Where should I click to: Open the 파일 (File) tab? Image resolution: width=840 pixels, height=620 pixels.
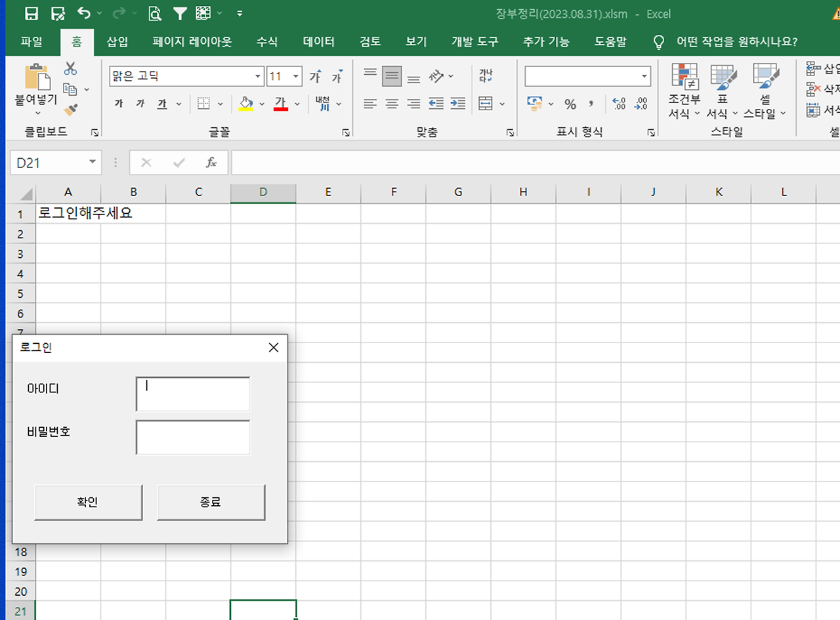31,42
